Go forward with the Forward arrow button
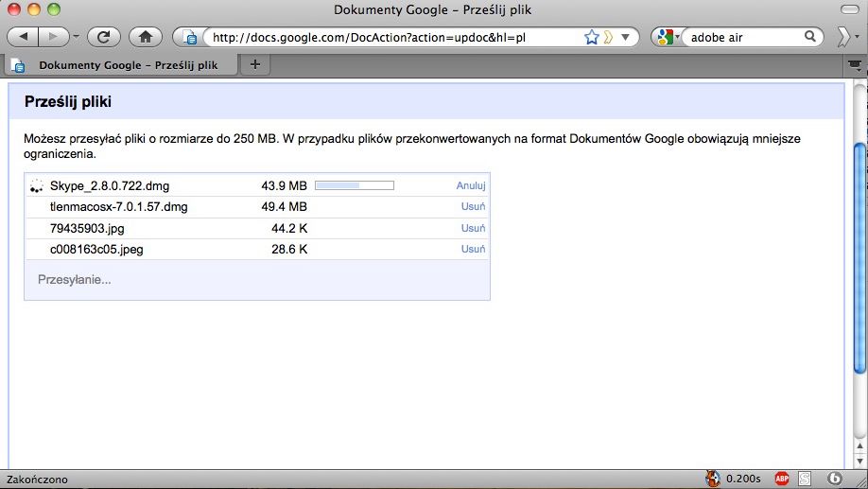 tap(53, 37)
